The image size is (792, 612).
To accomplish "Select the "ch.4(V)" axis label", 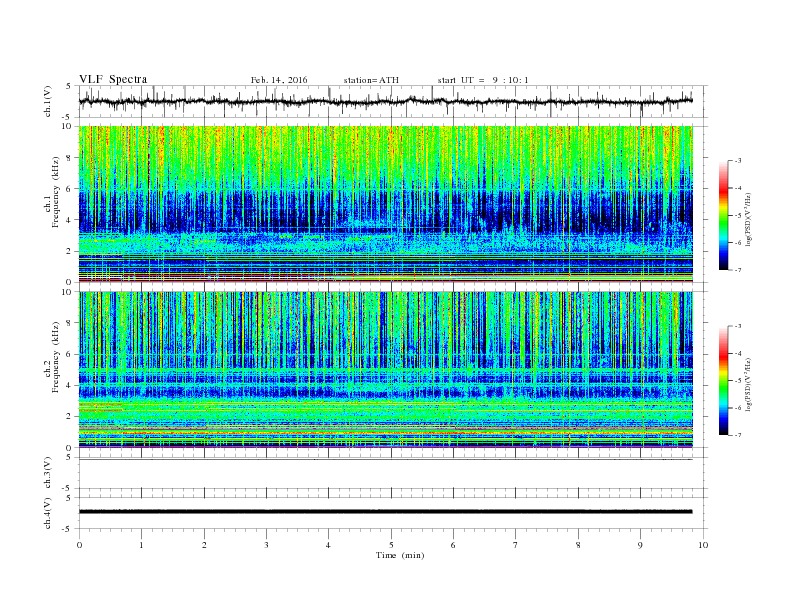I will [48, 513].
